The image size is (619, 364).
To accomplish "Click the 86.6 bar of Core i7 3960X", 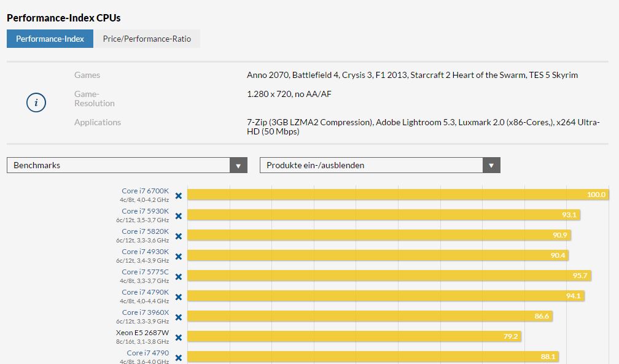I will (x=370, y=316).
